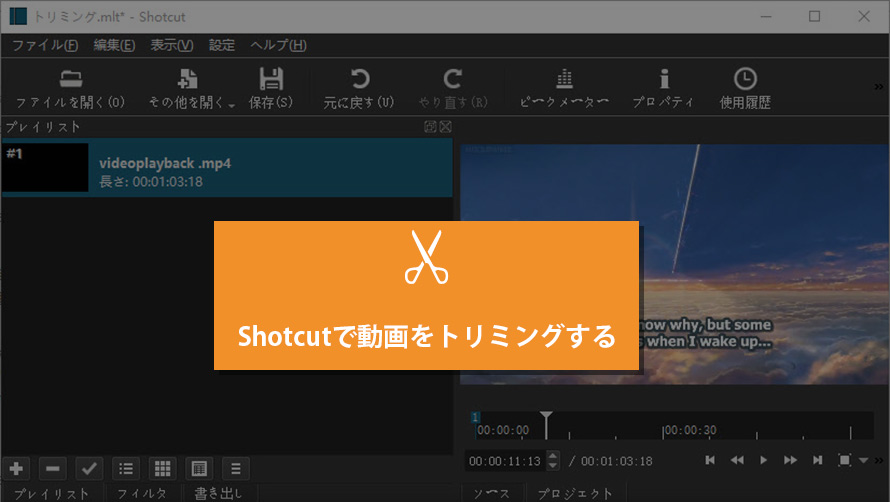Screen dimensions: 890x502
Task: Open the Peak Meter (ピークメーター) panel
Action: coord(564,80)
